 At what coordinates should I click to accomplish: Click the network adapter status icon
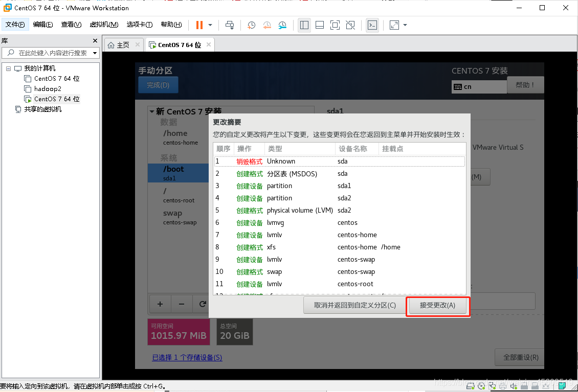tap(492, 386)
